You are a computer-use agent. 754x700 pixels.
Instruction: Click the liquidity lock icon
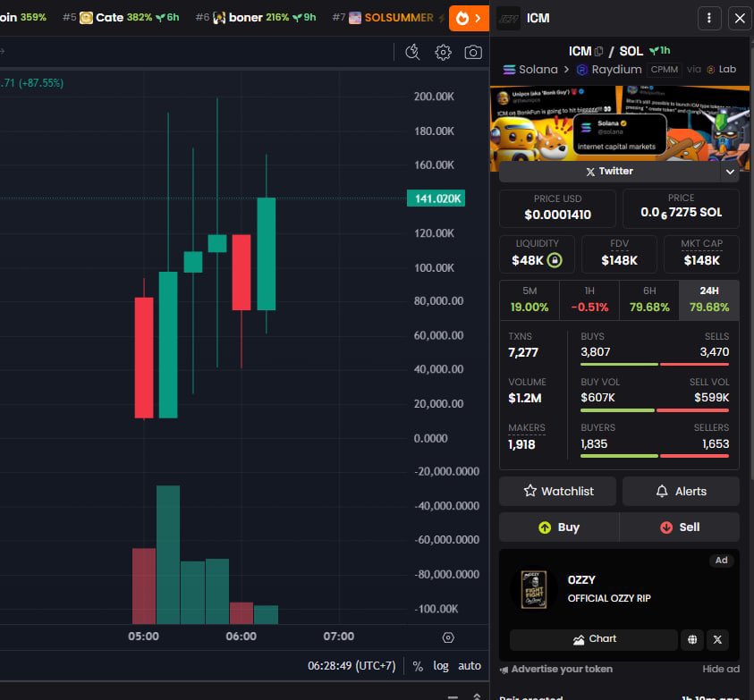(x=555, y=260)
